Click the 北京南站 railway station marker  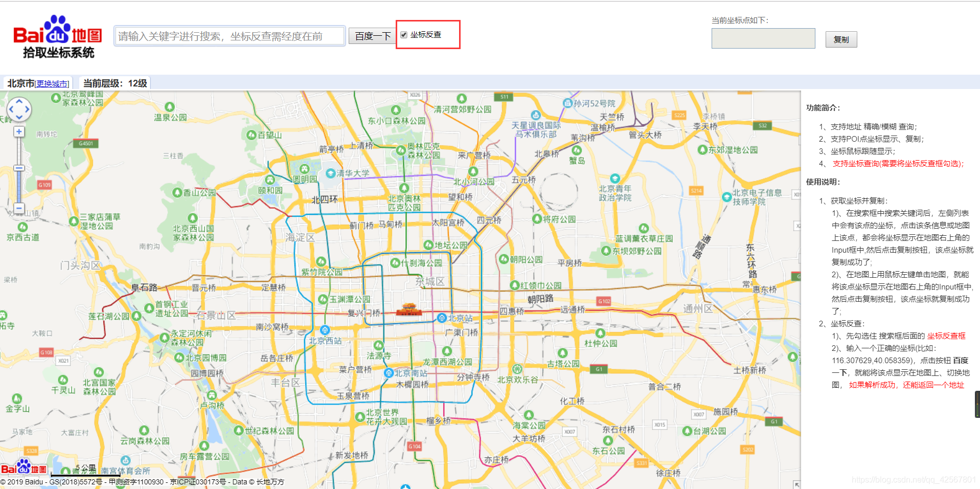tap(389, 373)
